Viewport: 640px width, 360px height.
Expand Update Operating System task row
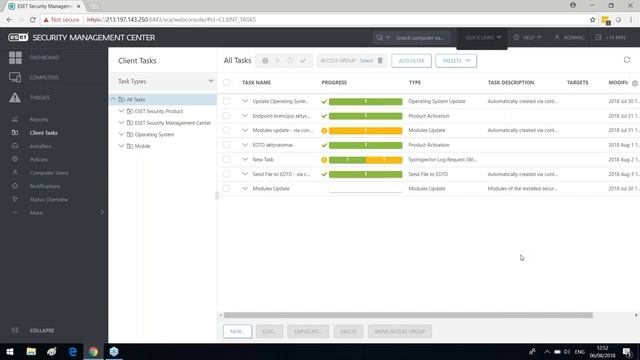[245, 101]
